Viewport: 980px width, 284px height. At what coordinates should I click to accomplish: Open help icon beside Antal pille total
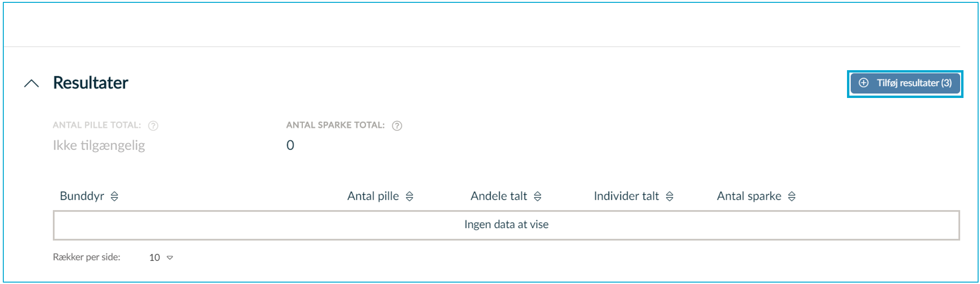153,126
